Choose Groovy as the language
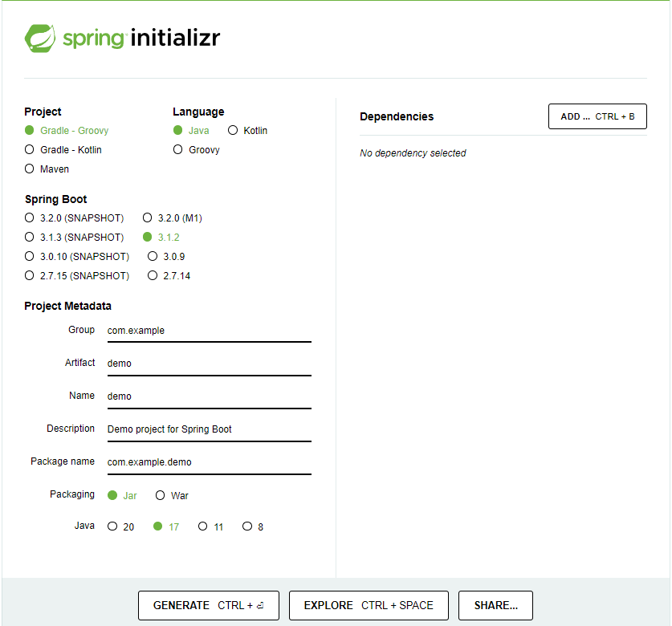Viewport: 672px width, 626px height. point(196,149)
